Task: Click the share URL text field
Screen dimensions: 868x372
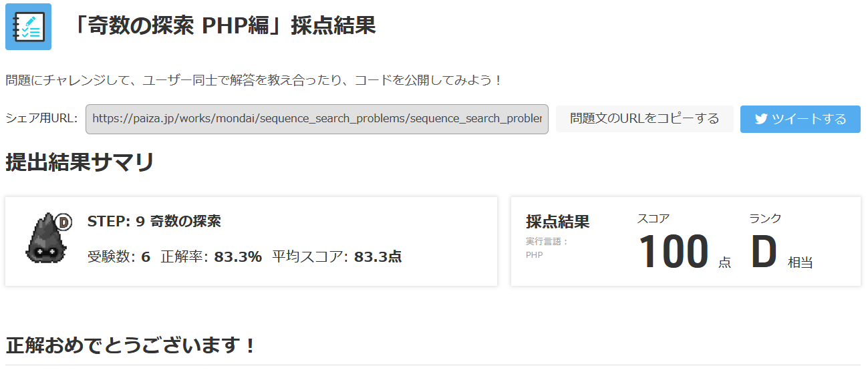Action: pos(317,119)
